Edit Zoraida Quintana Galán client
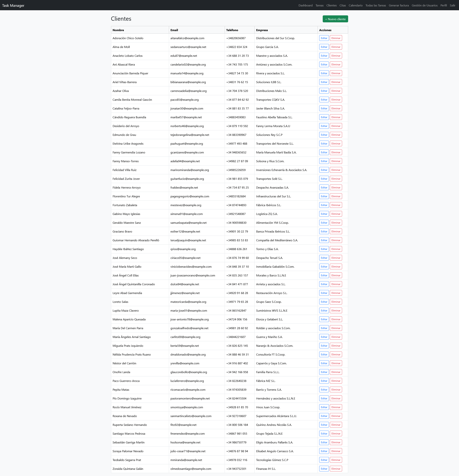The height and width of the screenshot is (476, 459). click(x=324, y=469)
